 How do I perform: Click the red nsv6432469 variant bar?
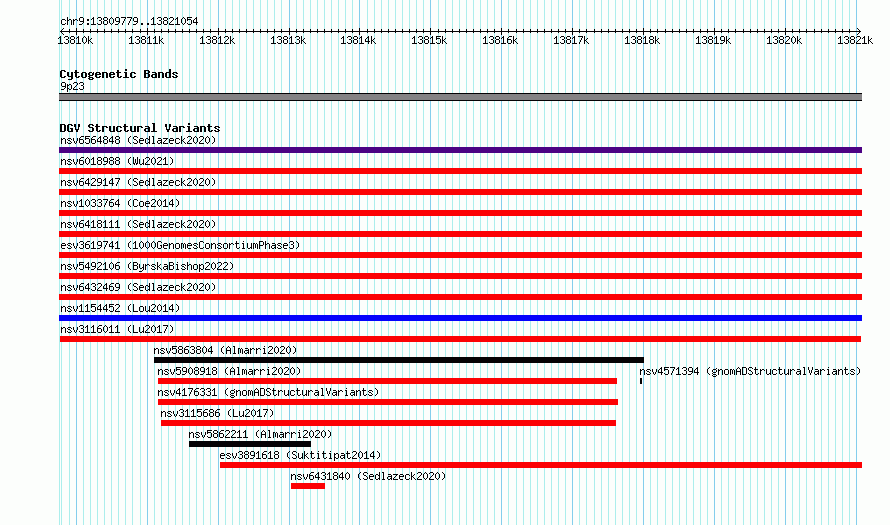point(460,297)
